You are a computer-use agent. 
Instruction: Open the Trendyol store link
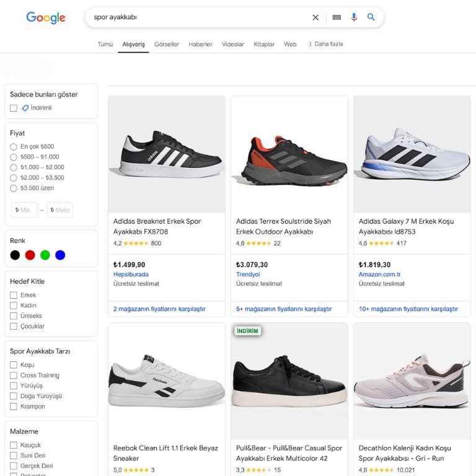tap(248, 274)
